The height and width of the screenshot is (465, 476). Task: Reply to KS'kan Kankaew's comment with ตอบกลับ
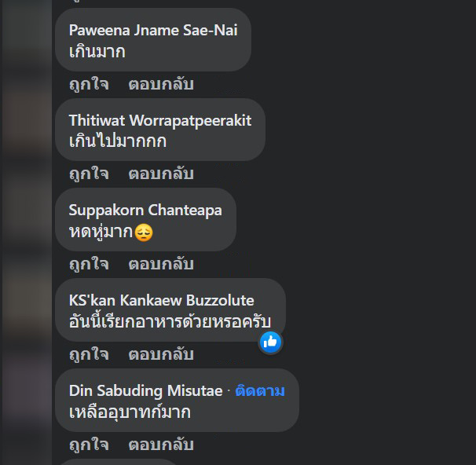coord(161,354)
